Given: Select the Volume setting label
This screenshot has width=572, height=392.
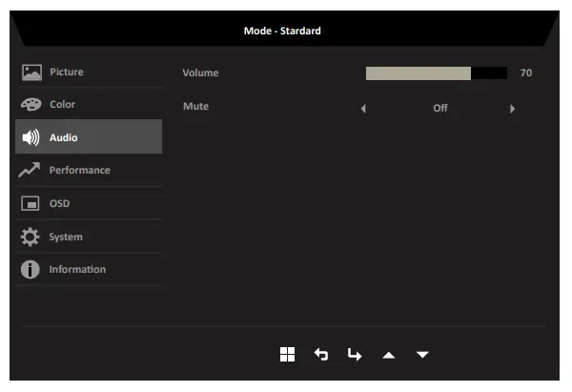Looking at the screenshot, I should [x=200, y=72].
